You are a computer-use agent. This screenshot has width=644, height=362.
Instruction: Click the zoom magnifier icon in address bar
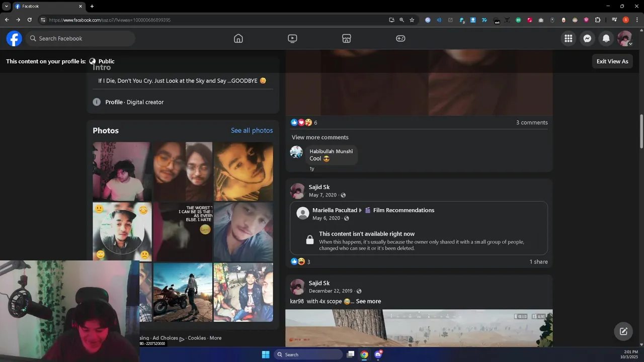pos(401,20)
